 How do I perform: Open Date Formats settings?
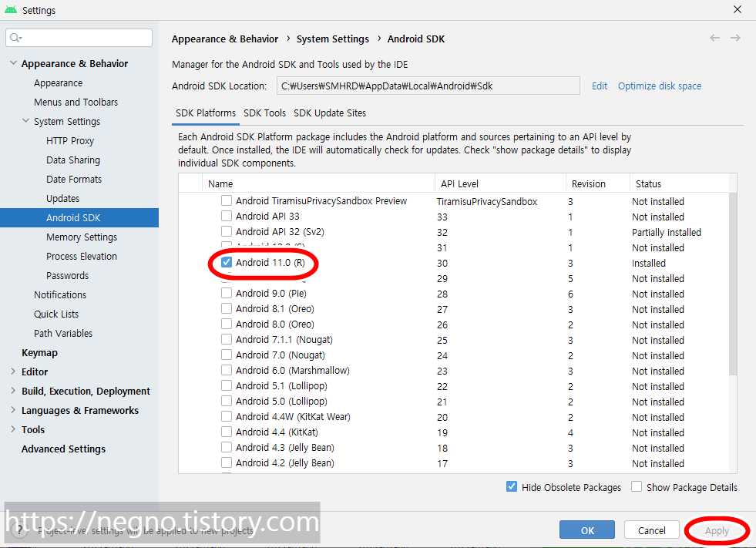point(74,180)
